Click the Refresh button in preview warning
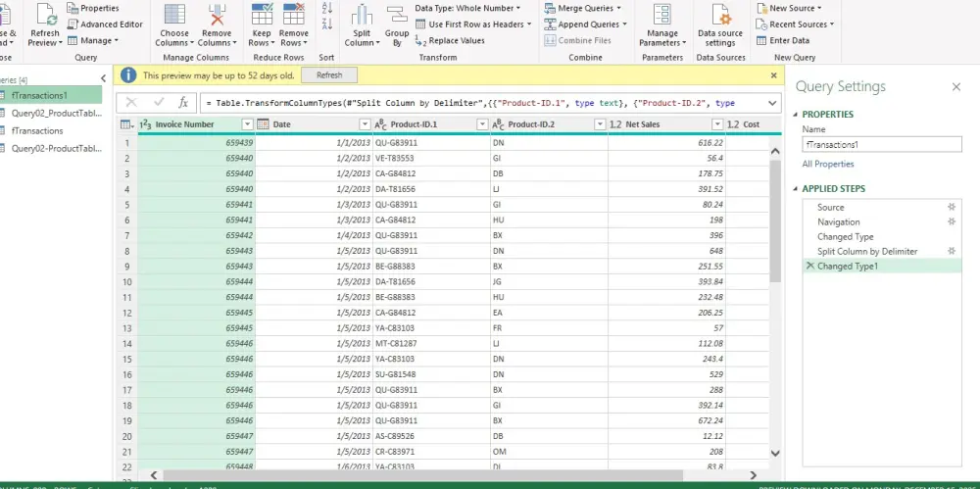Screen dimensions: 980x489 coord(329,75)
